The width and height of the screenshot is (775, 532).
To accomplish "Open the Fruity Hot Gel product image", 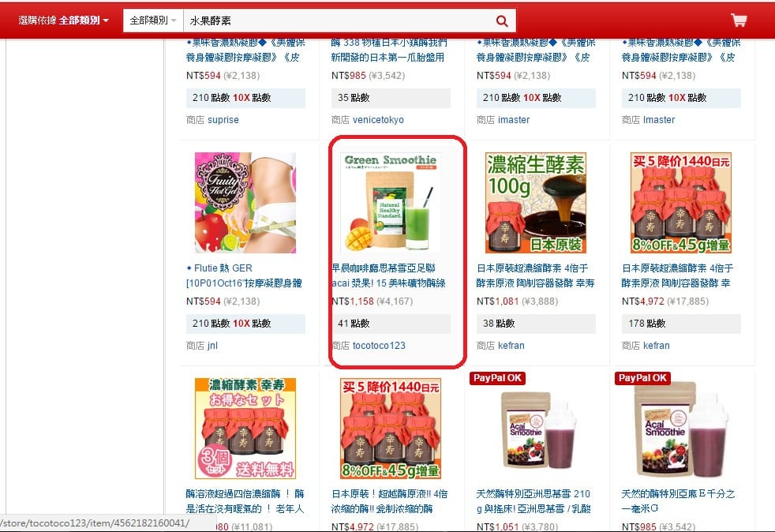I will [245, 203].
